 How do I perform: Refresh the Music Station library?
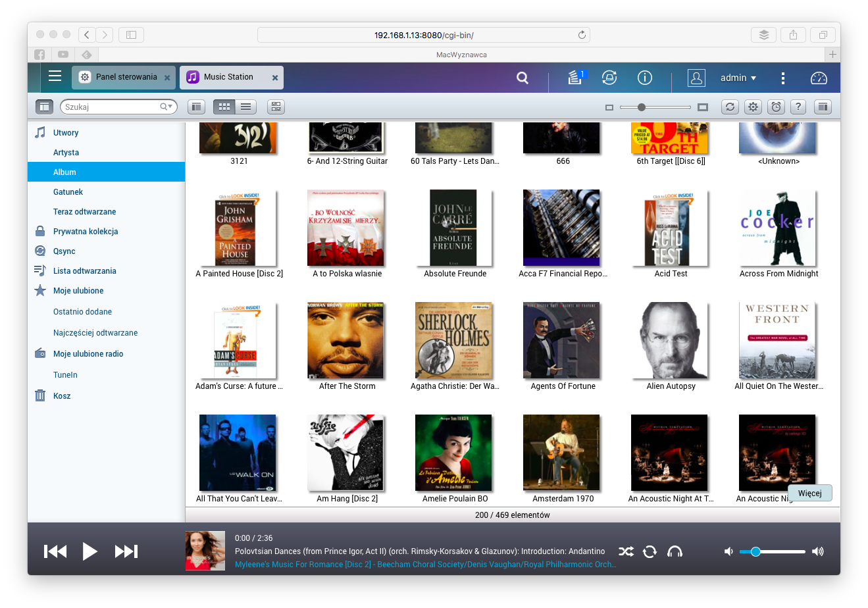point(730,107)
